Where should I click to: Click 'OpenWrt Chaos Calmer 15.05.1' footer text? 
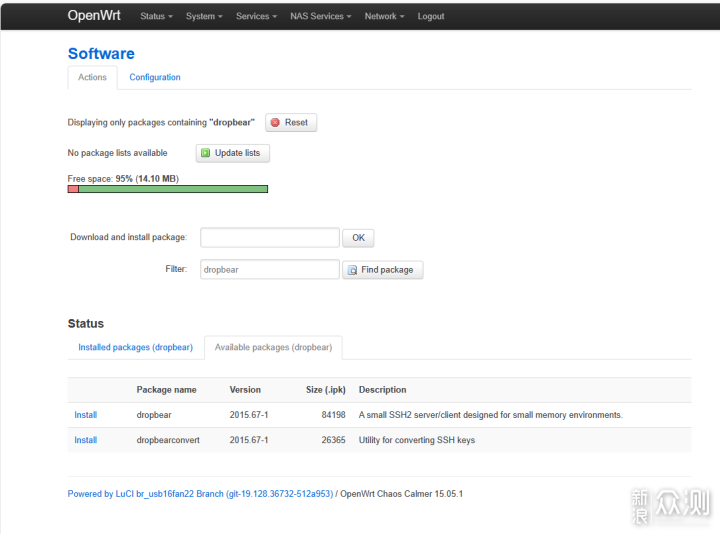[401, 494]
